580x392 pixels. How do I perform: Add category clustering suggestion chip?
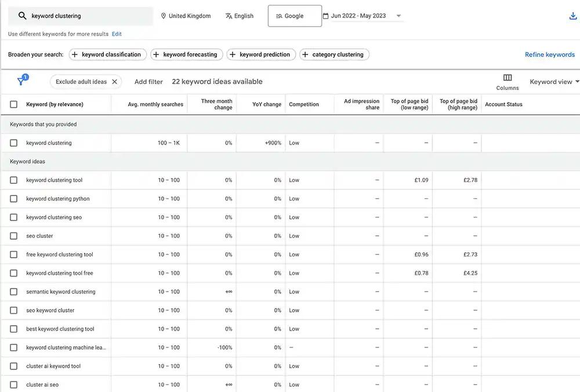pyautogui.click(x=335, y=55)
